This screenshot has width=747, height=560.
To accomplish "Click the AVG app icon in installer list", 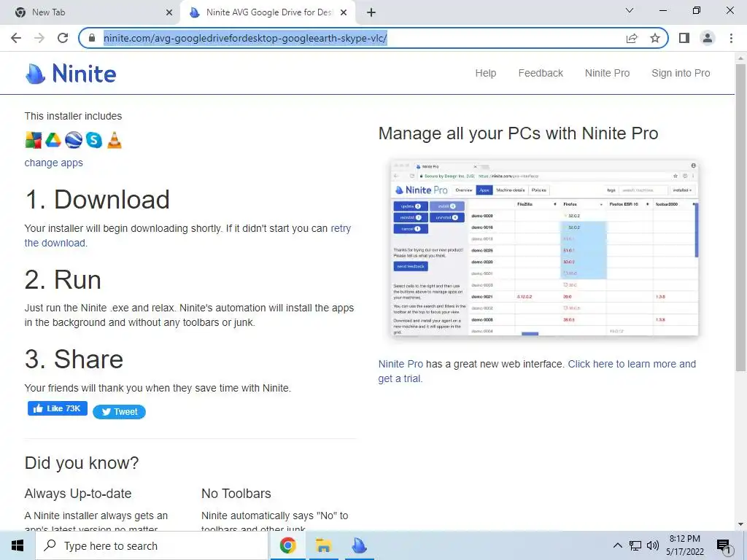I will 34,140.
